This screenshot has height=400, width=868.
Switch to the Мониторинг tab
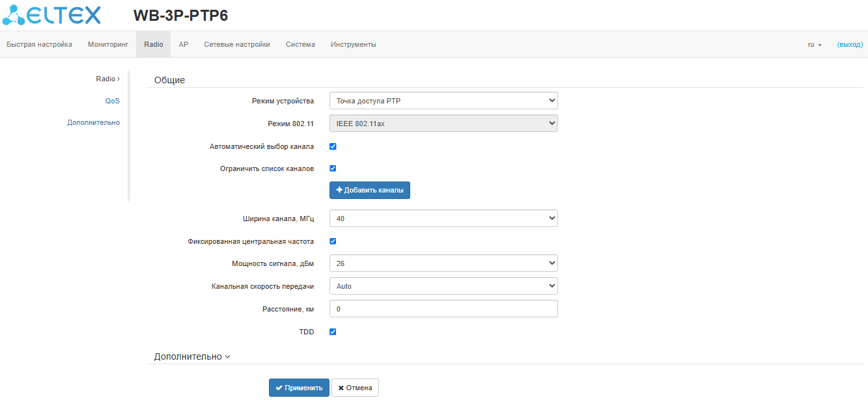(x=104, y=45)
